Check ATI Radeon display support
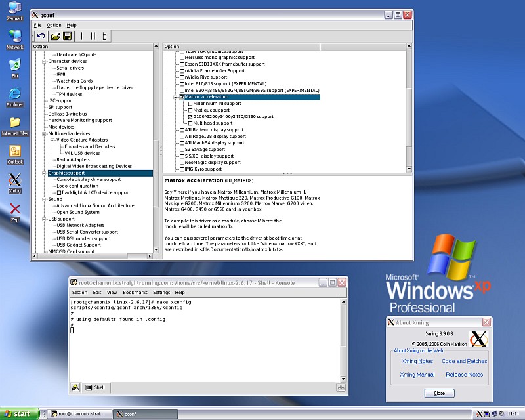 [x=182, y=130]
